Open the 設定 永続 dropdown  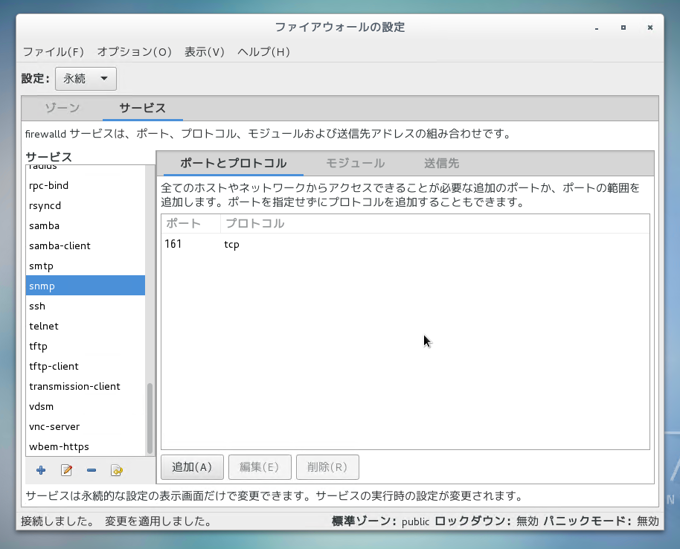[86, 78]
